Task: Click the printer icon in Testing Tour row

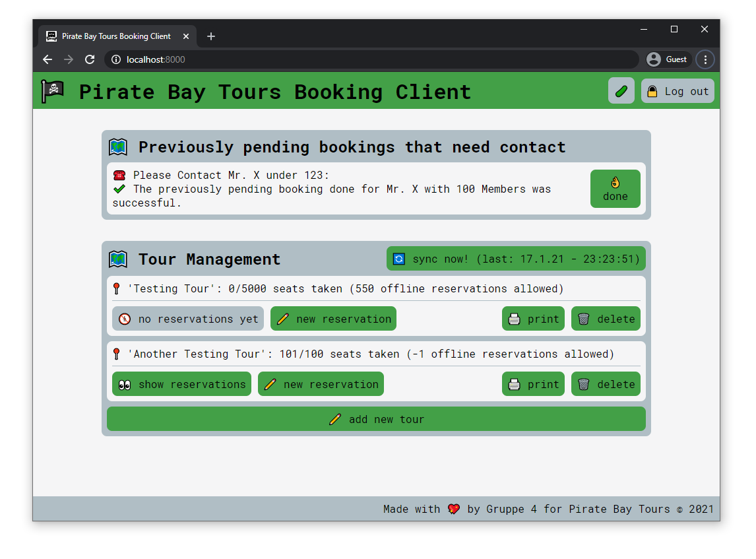Action: tap(515, 319)
